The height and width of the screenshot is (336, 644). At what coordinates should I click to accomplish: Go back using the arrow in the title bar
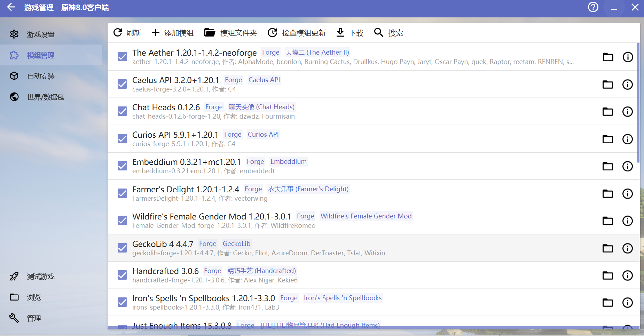click(11, 7)
